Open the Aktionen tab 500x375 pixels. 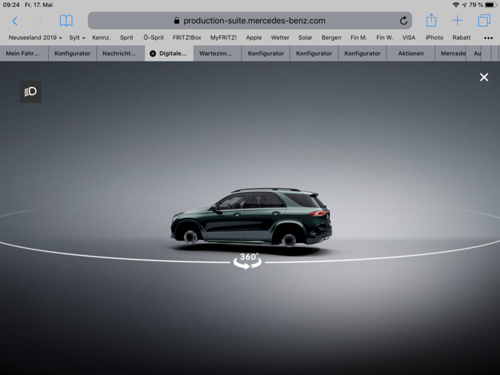(x=411, y=53)
